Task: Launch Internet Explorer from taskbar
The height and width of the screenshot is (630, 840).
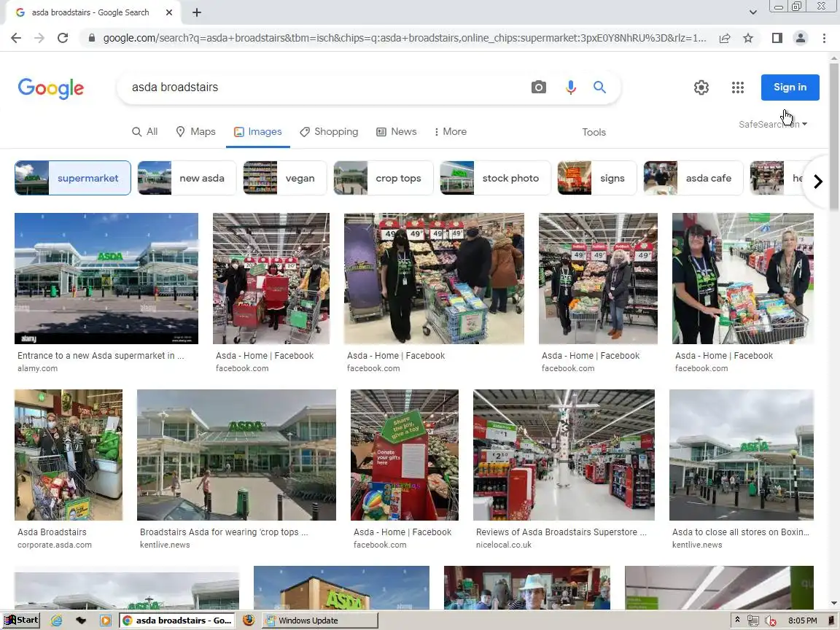Action: [x=56, y=621]
